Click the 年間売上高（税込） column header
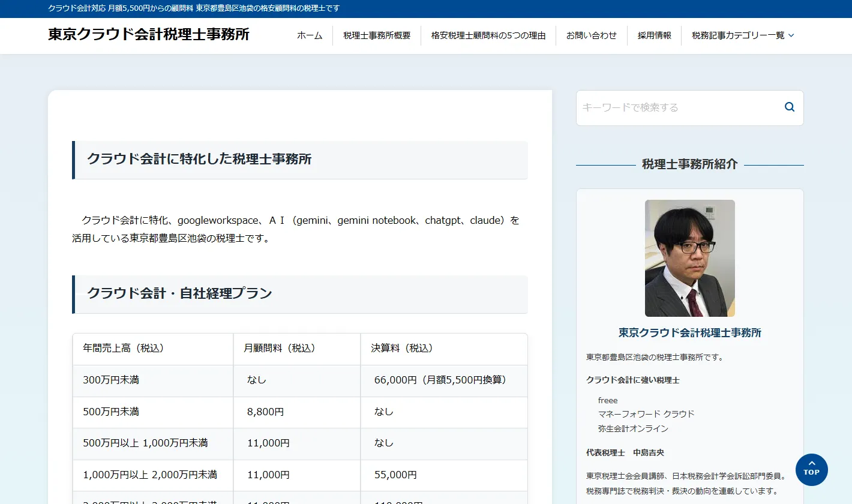 coord(153,349)
